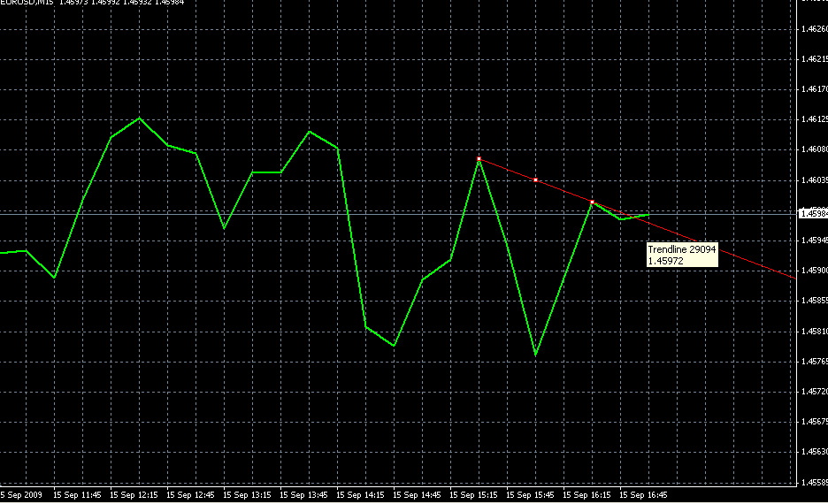
Task: Click the 15 Sep 16:15 time label
Action: click(x=586, y=495)
